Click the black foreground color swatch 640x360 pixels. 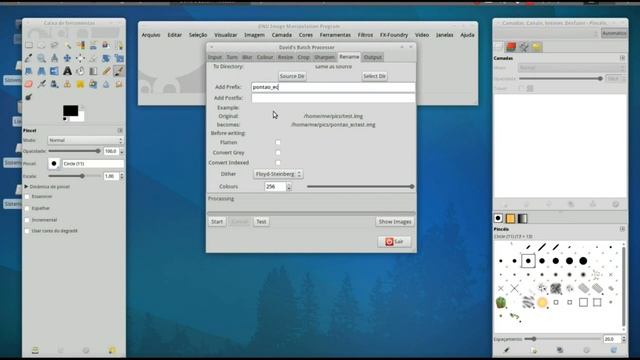point(70,111)
